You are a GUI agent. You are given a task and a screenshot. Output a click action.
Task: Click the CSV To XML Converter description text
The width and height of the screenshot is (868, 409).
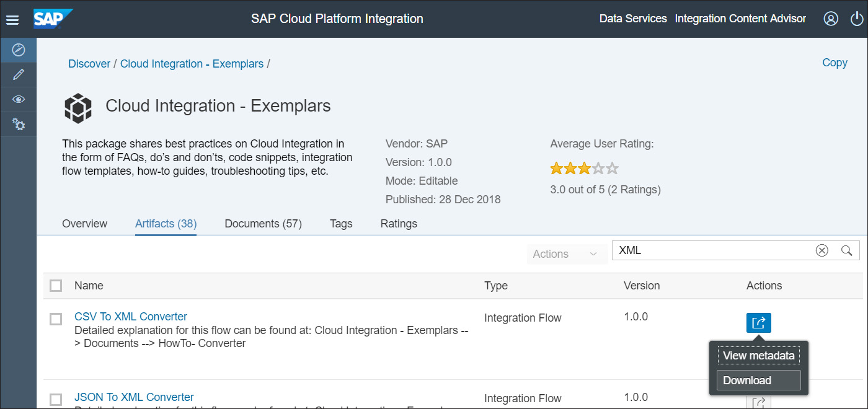[x=271, y=336]
